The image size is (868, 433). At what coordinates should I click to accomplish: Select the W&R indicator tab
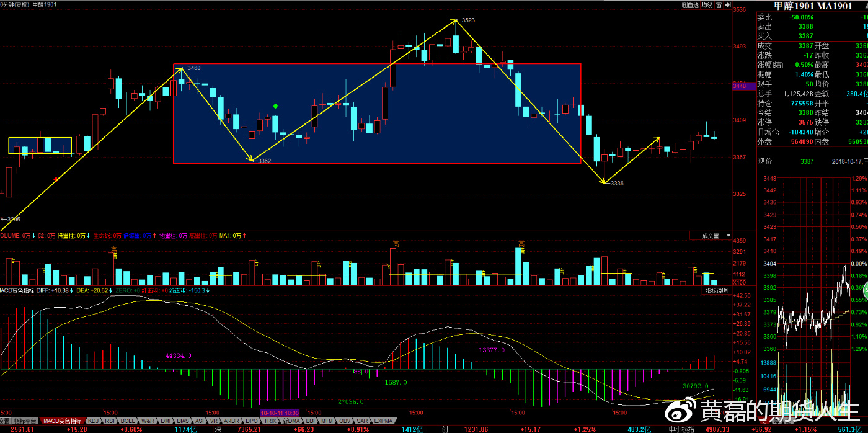(148, 421)
